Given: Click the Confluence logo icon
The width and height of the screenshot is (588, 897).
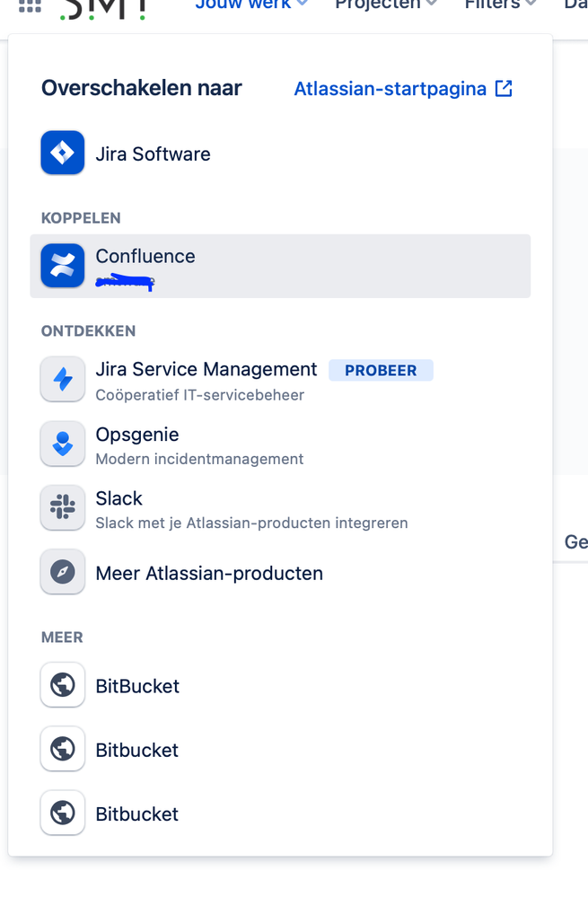Looking at the screenshot, I should (62, 266).
